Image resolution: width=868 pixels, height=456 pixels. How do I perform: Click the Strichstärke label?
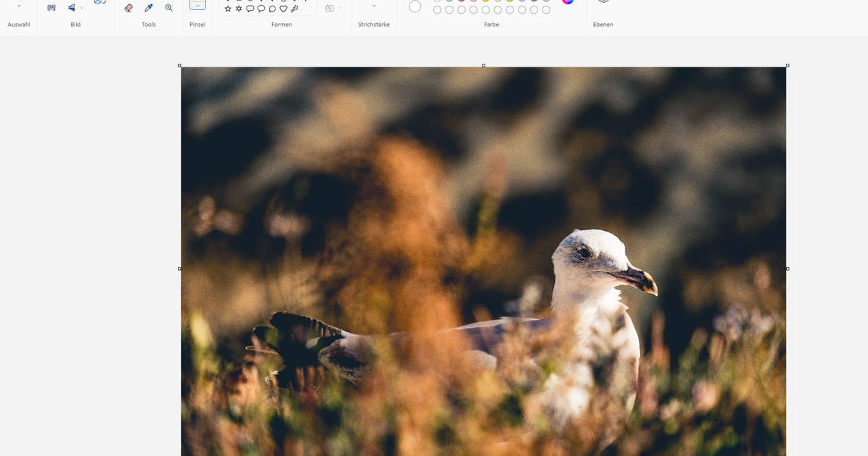374,25
